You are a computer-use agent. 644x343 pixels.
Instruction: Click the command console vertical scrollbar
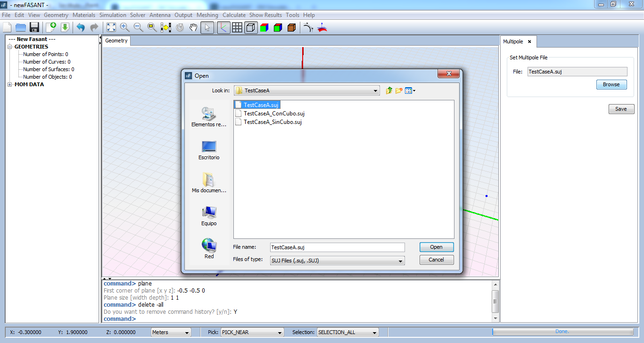(495, 298)
